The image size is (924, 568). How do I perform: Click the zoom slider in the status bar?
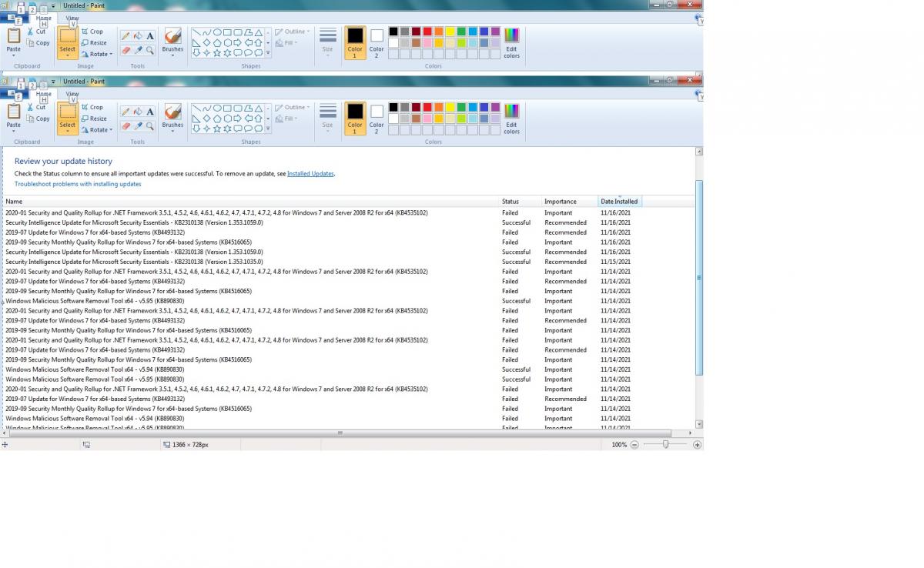pos(665,445)
